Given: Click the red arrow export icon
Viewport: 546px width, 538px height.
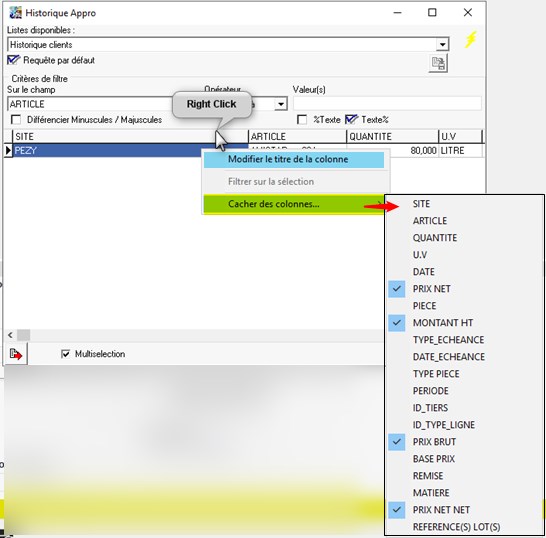Looking at the screenshot, I should coord(16,354).
